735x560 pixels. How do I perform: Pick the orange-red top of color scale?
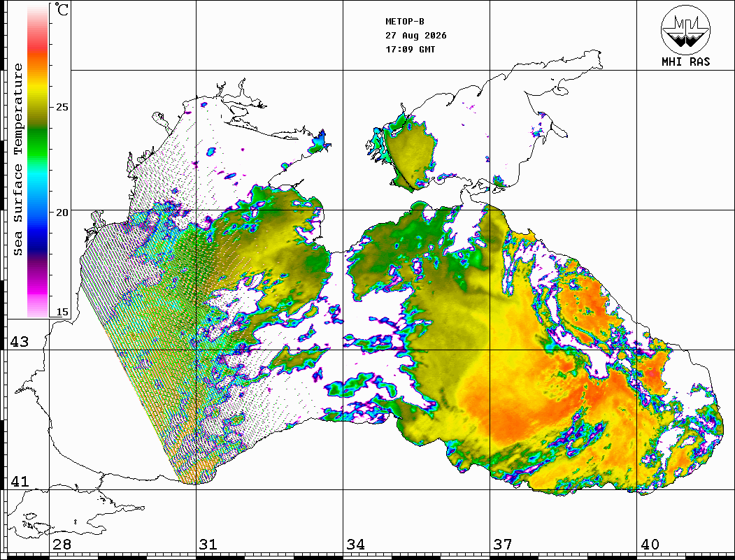[38, 47]
